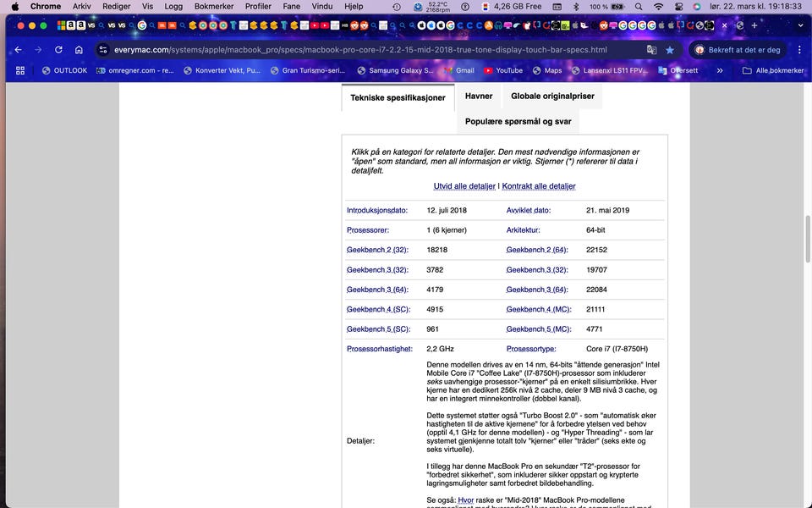Click the blue bookmark star
This screenshot has width=812, height=508.
(670, 50)
